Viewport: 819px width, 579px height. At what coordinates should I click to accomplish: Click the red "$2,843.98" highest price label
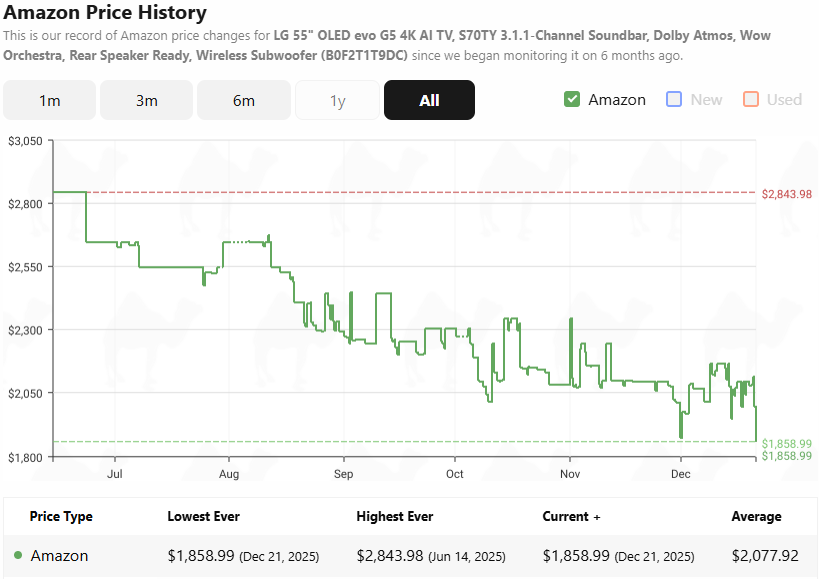tap(787, 193)
